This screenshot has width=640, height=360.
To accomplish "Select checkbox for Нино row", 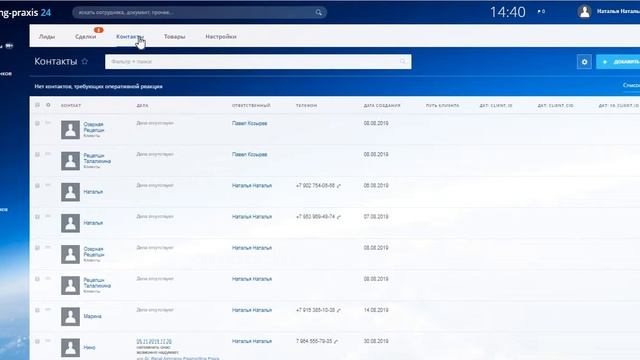I will coord(38,341).
